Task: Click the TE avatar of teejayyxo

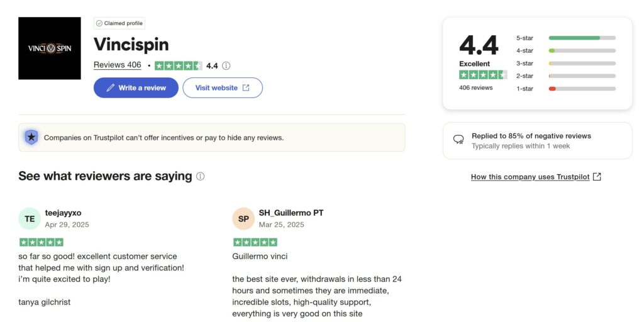Action: 30,219
